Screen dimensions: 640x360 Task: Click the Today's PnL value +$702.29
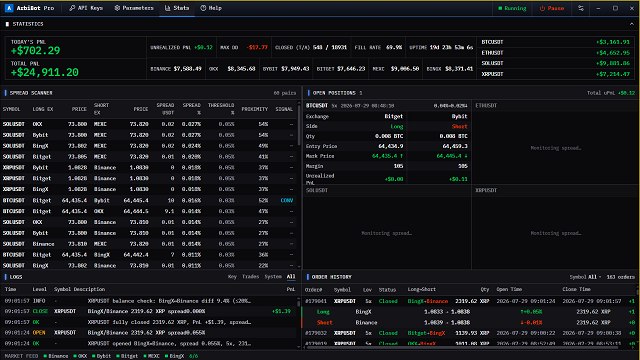click(36, 51)
